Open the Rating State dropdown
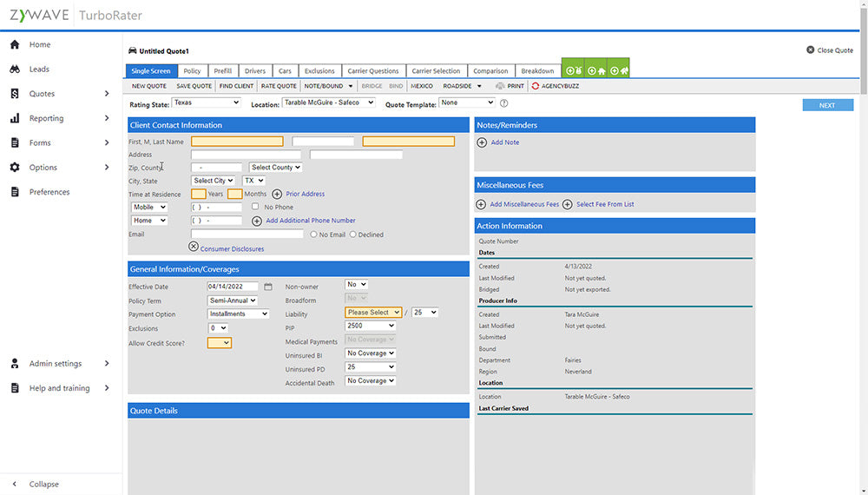This screenshot has width=868, height=495. (x=206, y=103)
